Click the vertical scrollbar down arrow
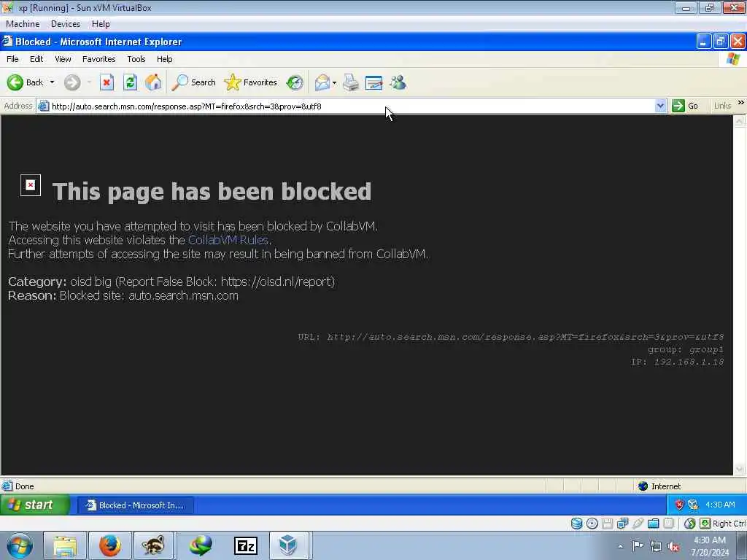Screen dimensions: 747x560 [x=740, y=470]
